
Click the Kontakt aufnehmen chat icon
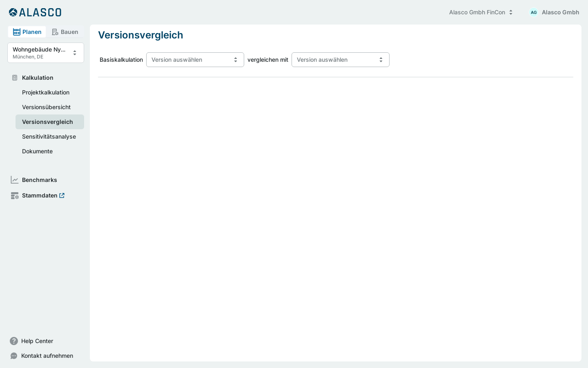(14, 356)
